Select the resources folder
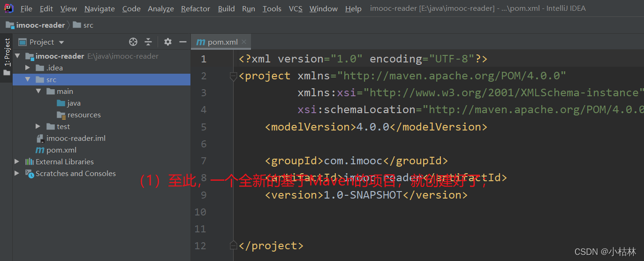644x261 pixels. (102, 115)
